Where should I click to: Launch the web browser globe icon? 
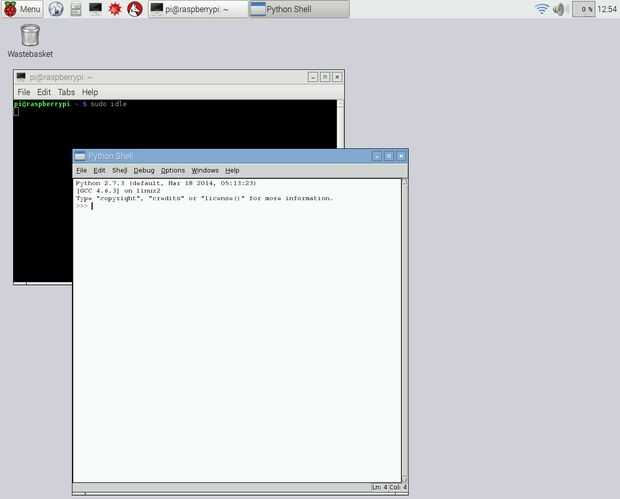click(56, 9)
